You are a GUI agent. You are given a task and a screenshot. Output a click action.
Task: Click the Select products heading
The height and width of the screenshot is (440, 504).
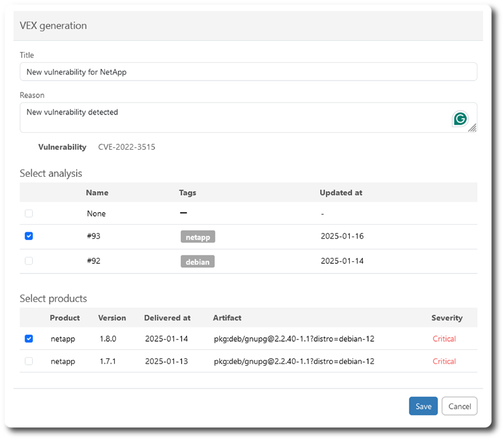[54, 299]
